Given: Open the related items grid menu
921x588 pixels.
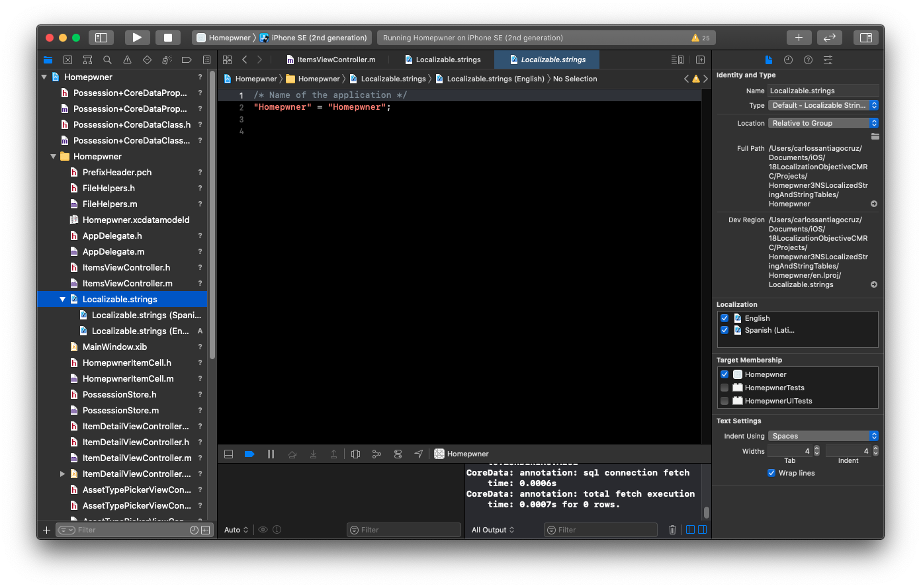Looking at the screenshot, I should click(x=227, y=60).
